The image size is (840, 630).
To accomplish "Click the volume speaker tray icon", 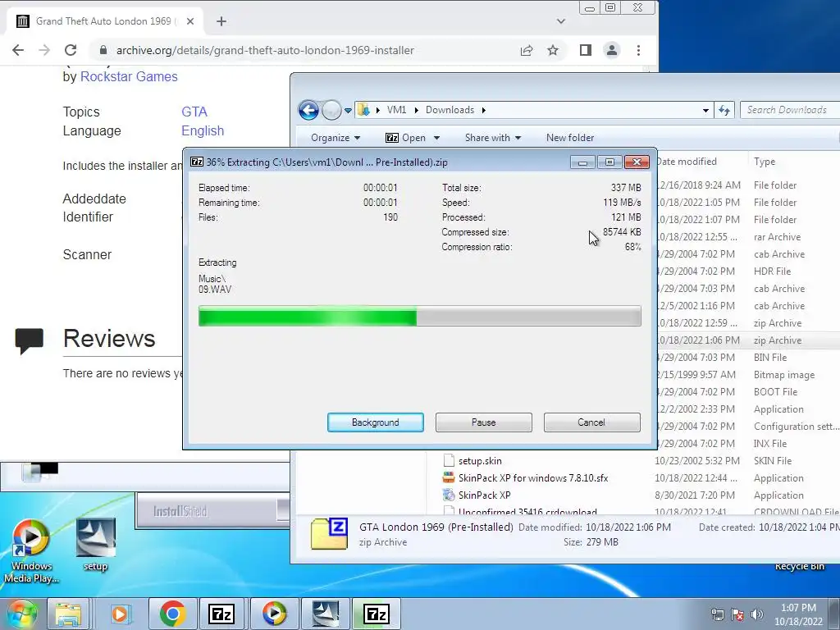I will pyautogui.click(x=757, y=614).
